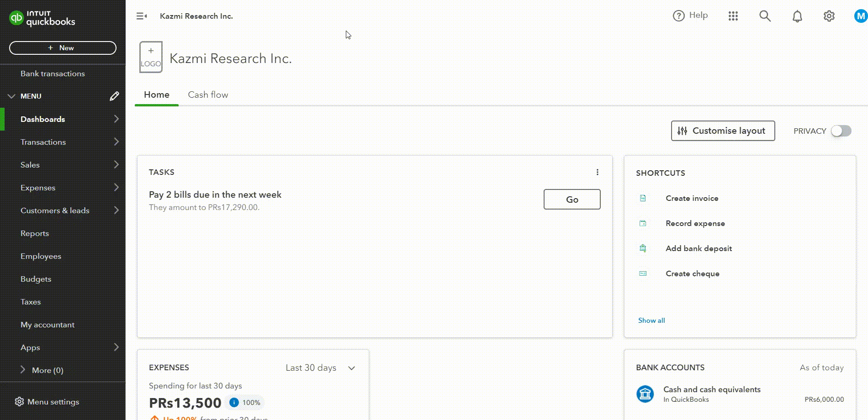Open the user profile avatar M

pos(861,16)
